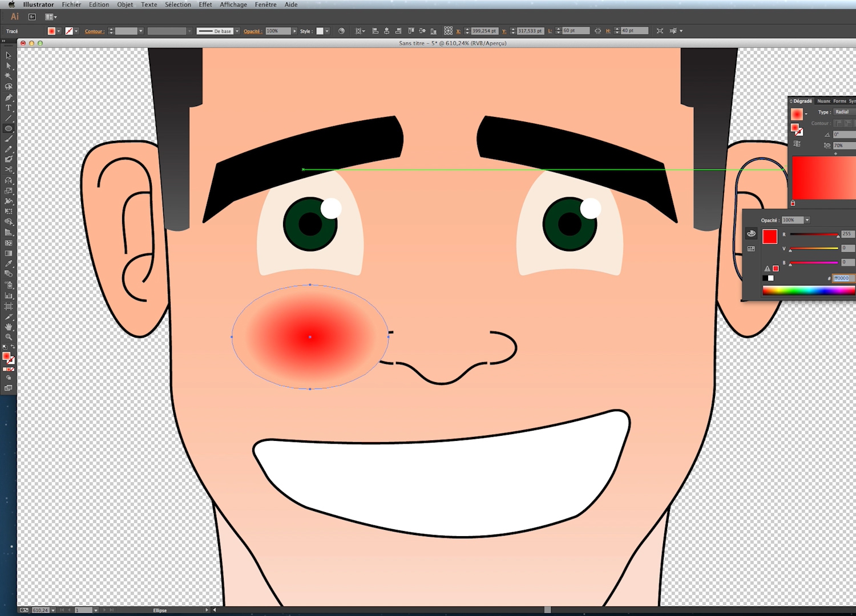Click the horizontal align center icon
The image size is (856, 616).
386,31
